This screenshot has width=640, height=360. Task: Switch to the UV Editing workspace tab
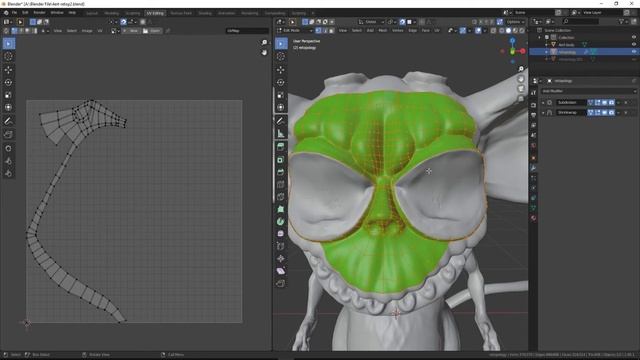(155, 13)
